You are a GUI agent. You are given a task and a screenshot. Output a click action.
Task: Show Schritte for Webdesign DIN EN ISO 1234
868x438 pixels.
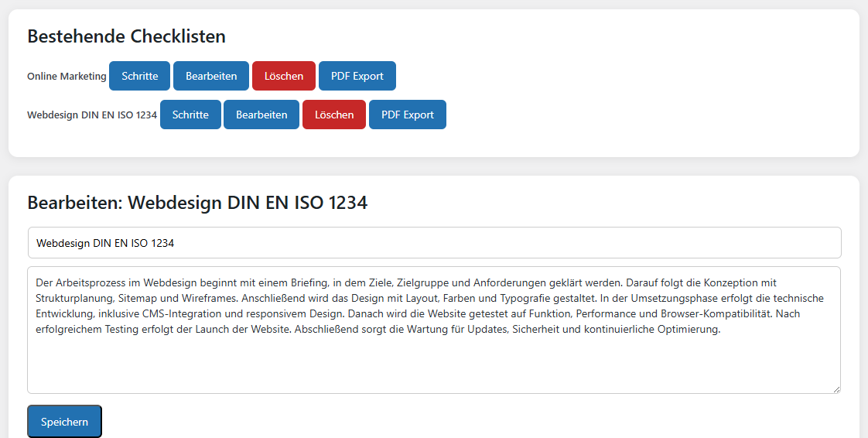pyautogui.click(x=190, y=115)
